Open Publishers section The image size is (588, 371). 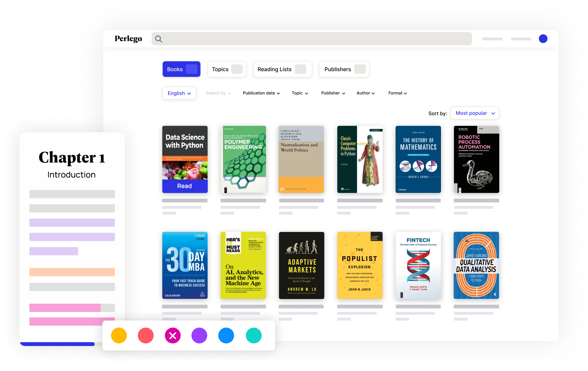(x=343, y=69)
